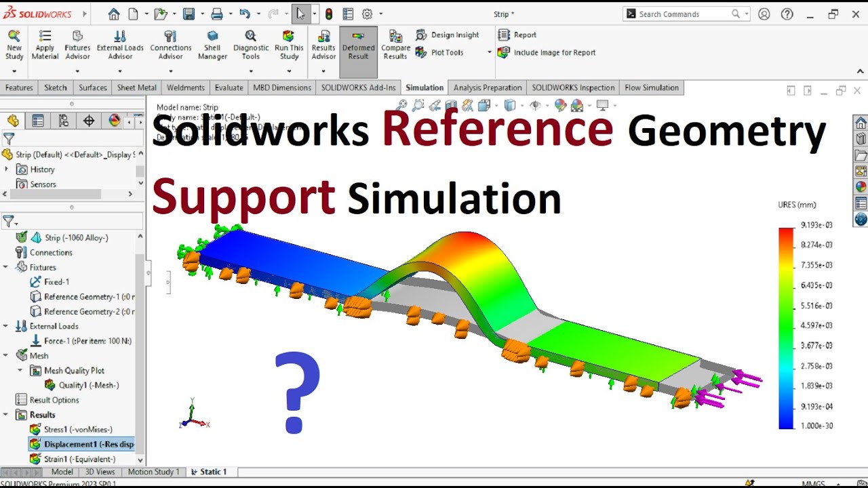Screen dimensions: 868x488
Task: Switch to the Sheet Metal tab
Action: coord(136,87)
